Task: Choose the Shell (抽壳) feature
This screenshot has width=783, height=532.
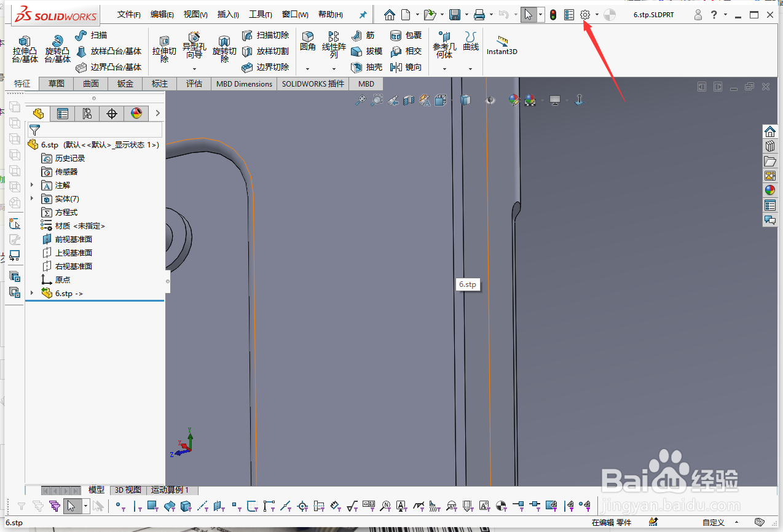Action: point(367,68)
